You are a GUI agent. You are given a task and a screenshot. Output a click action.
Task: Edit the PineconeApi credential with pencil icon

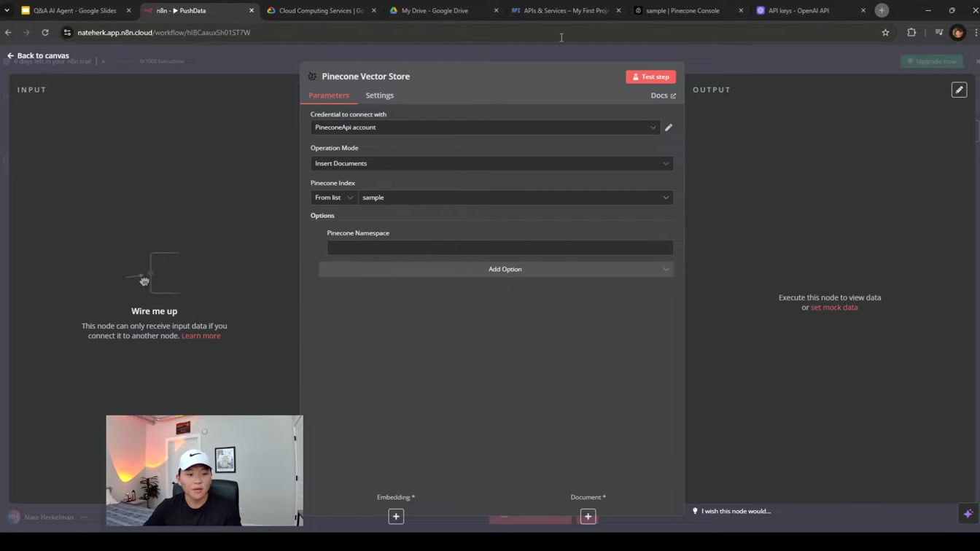pos(669,128)
